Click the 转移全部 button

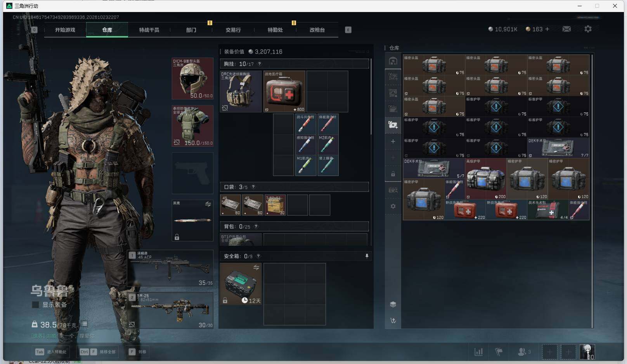(98, 352)
